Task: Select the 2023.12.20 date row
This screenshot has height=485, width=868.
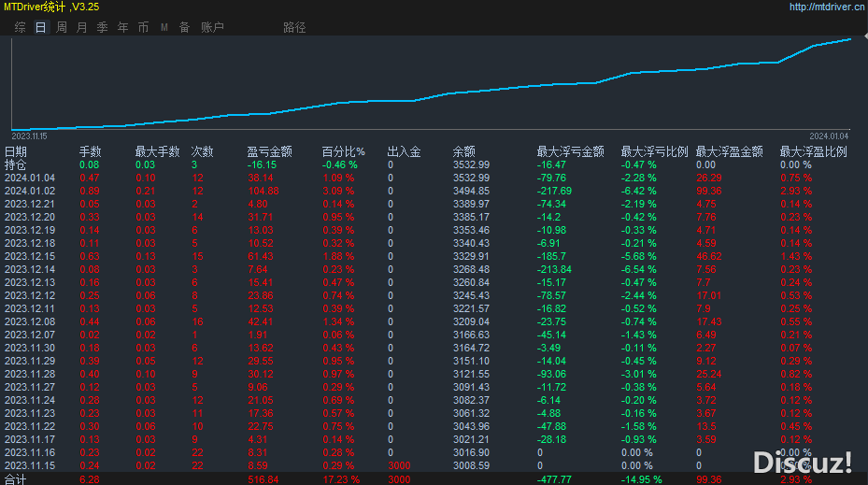Action: click(434, 217)
